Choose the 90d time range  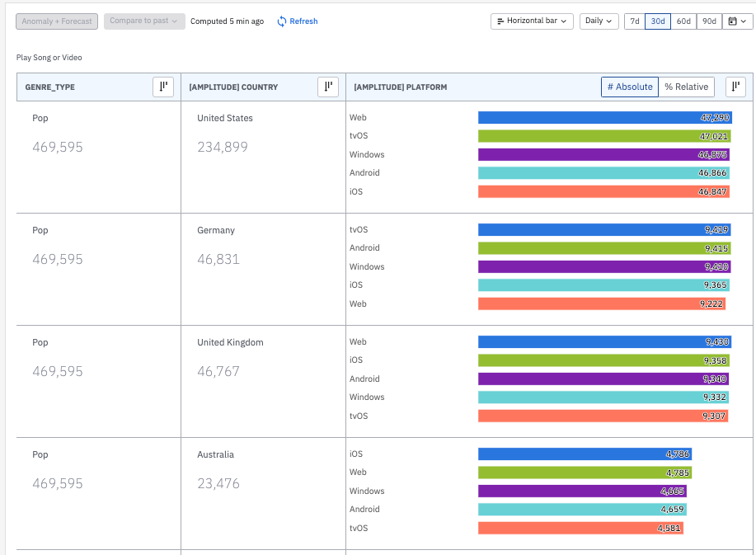click(x=709, y=21)
